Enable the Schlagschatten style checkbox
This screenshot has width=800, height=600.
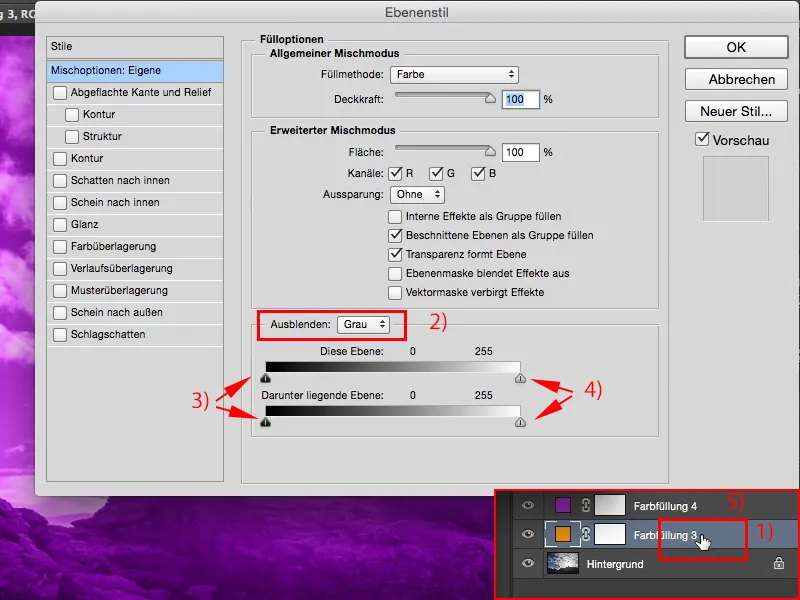click(x=60, y=335)
